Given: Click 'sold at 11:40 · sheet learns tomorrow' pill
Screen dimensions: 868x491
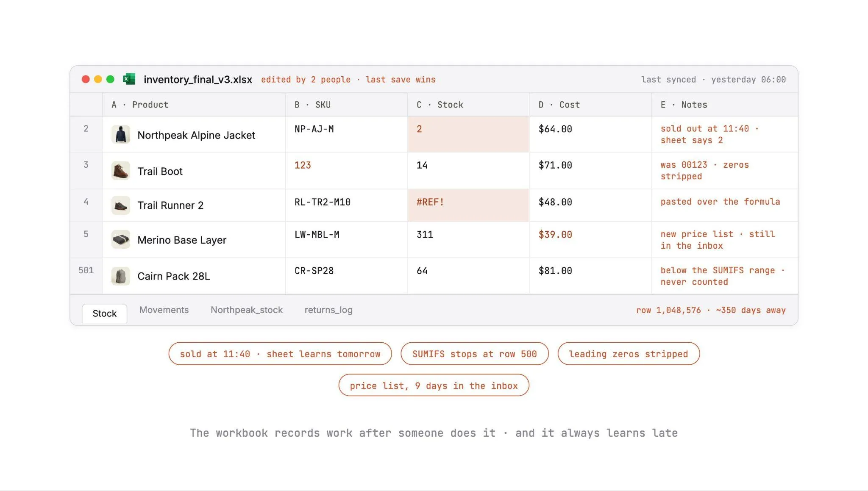Looking at the screenshot, I should coord(280,354).
